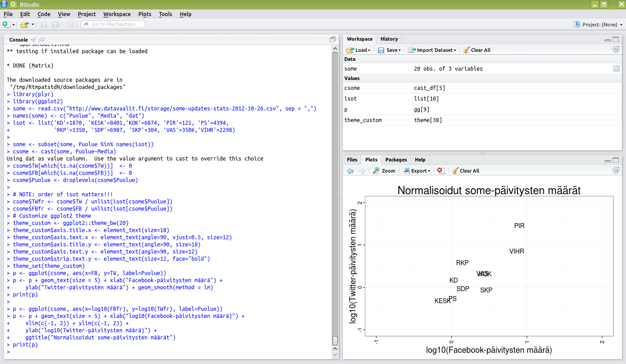This screenshot has height=364, width=626.
Task: Go to previous plot with back arrow
Action: coord(350,171)
